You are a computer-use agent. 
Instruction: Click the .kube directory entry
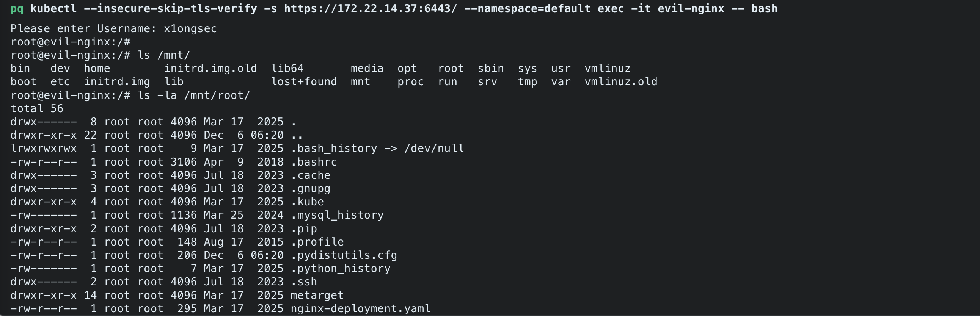pyautogui.click(x=307, y=202)
